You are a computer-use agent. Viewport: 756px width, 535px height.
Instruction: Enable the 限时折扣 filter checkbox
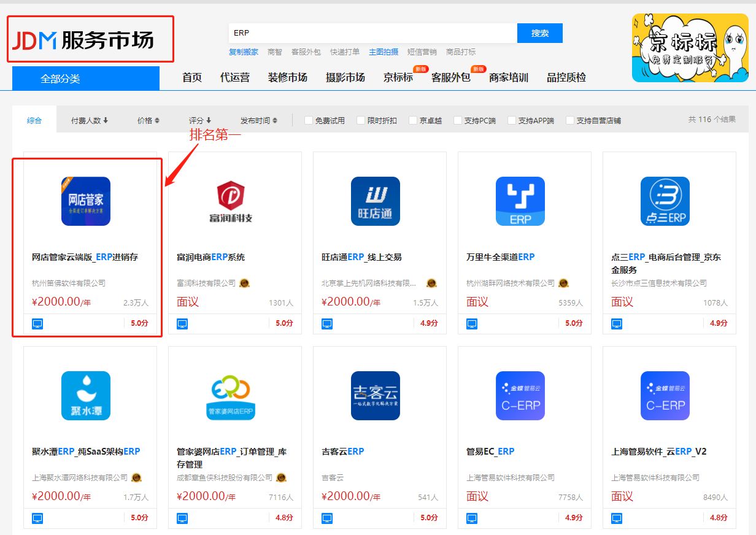pyautogui.click(x=361, y=120)
